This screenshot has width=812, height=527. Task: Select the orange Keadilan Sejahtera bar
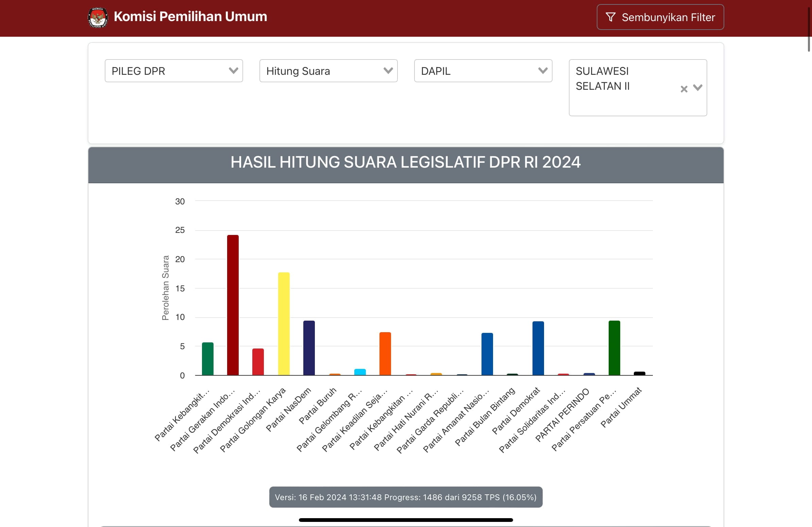point(385,354)
